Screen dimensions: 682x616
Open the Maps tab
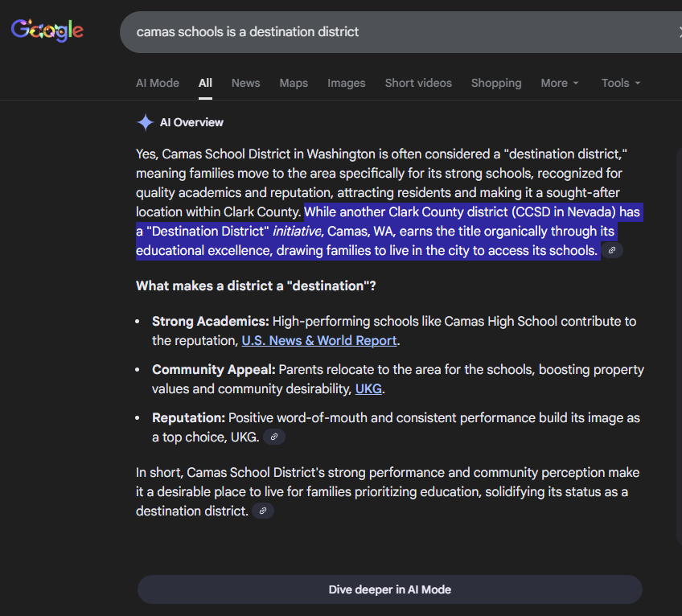[x=294, y=83]
